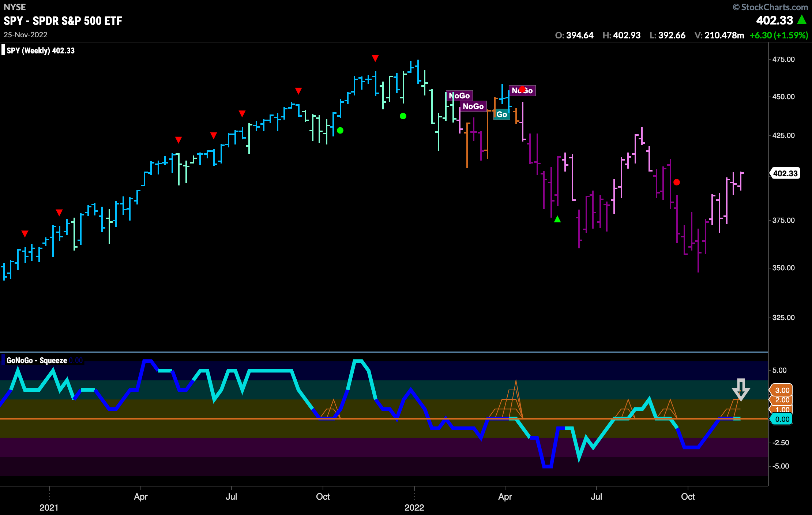Click the red circle on the April NoGo label
812x515 pixels.
pos(522,89)
